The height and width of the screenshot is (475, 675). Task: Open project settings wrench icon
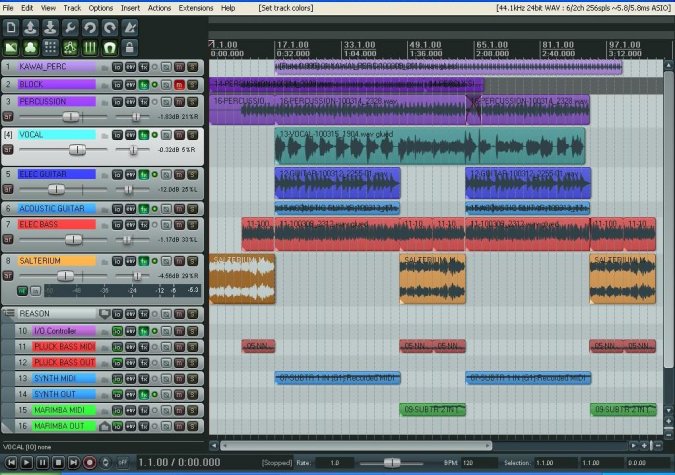tap(70, 28)
